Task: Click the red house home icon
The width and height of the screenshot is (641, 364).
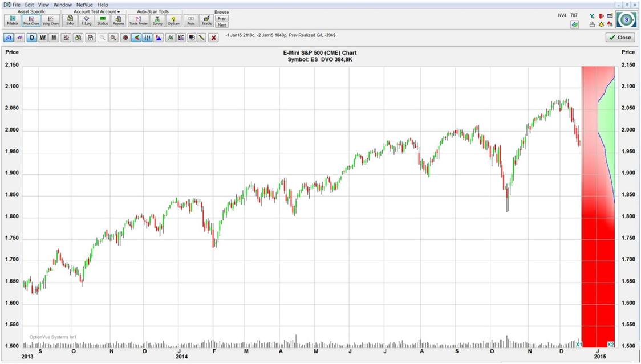Action: click(610, 24)
